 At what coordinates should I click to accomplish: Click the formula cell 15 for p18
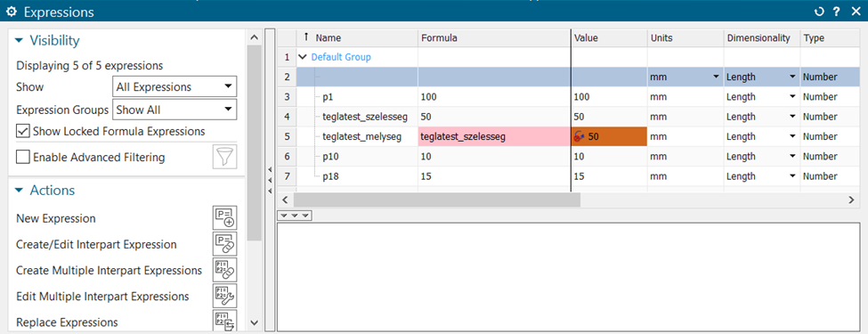coord(494,176)
